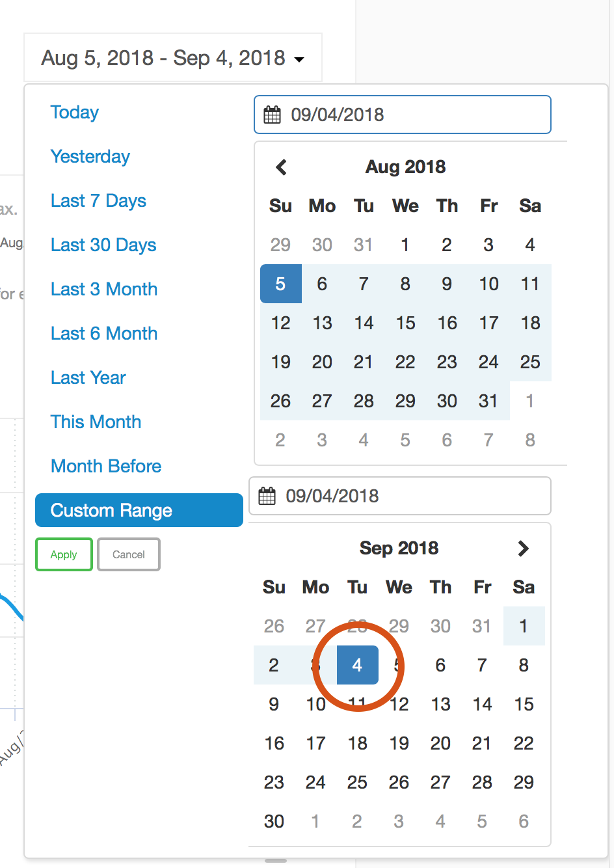The width and height of the screenshot is (614, 868).
Task: Select Last 30 Days preset
Action: (103, 245)
